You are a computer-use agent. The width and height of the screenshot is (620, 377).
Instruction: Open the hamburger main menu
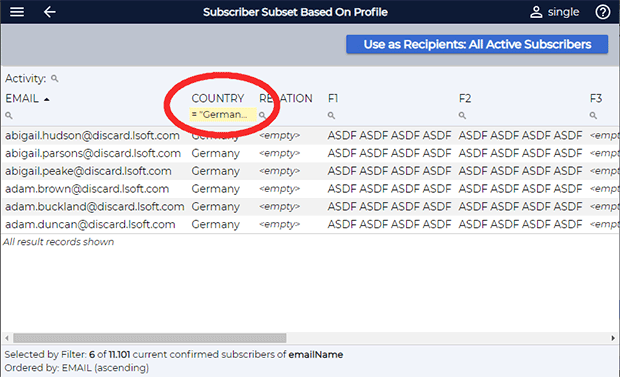(17, 12)
